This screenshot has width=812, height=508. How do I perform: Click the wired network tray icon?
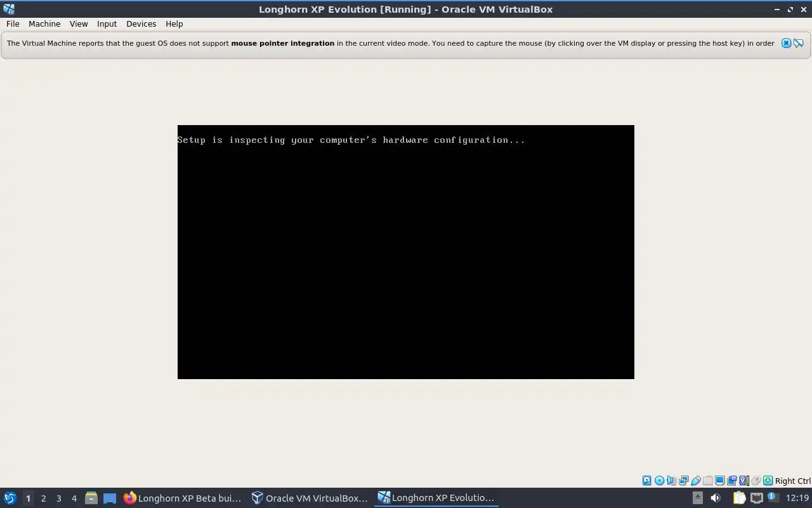click(756, 498)
